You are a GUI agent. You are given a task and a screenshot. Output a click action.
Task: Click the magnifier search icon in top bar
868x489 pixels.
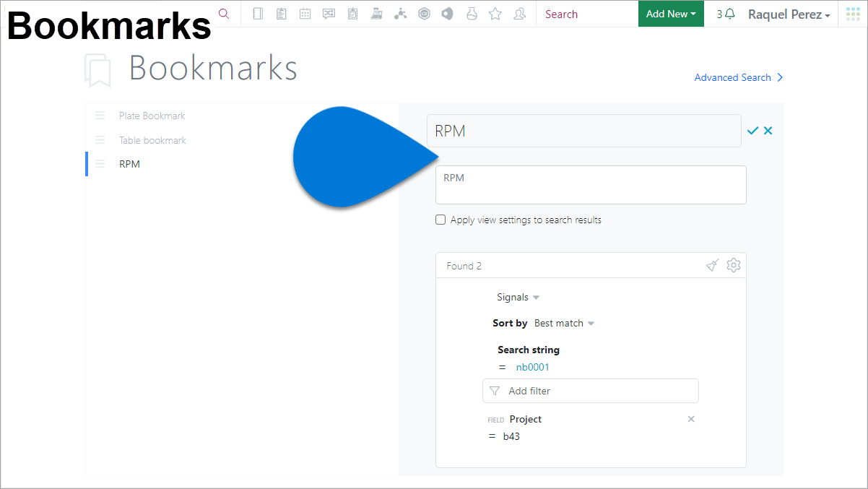tap(224, 14)
